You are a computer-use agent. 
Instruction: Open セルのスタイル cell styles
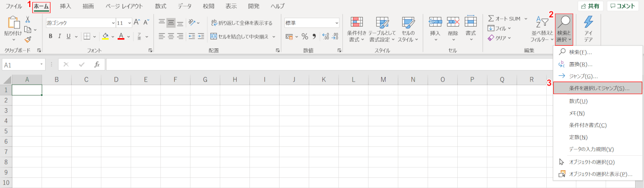[x=408, y=29]
